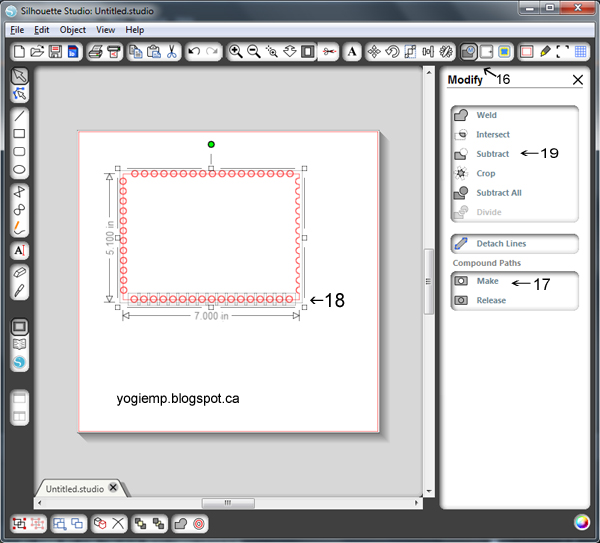
Task: Click the Weld button
Action: pyautogui.click(x=486, y=116)
